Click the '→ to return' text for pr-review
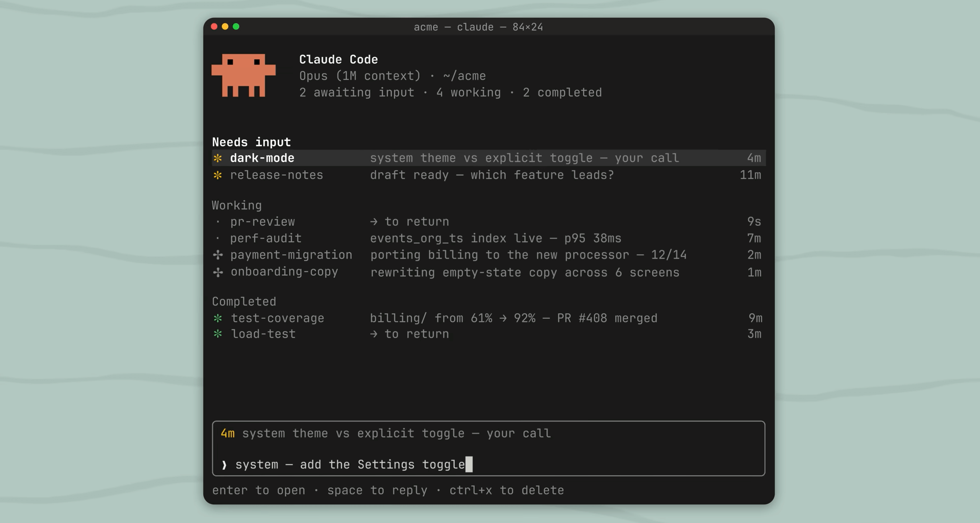Viewport: 980px width, 523px height. (409, 222)
